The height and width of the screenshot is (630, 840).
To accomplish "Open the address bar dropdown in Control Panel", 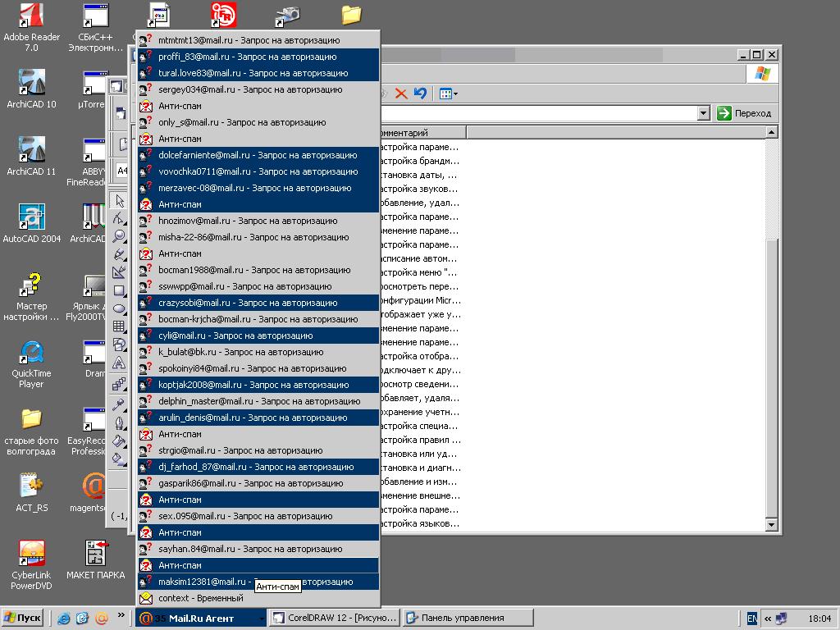I will 703,113.
